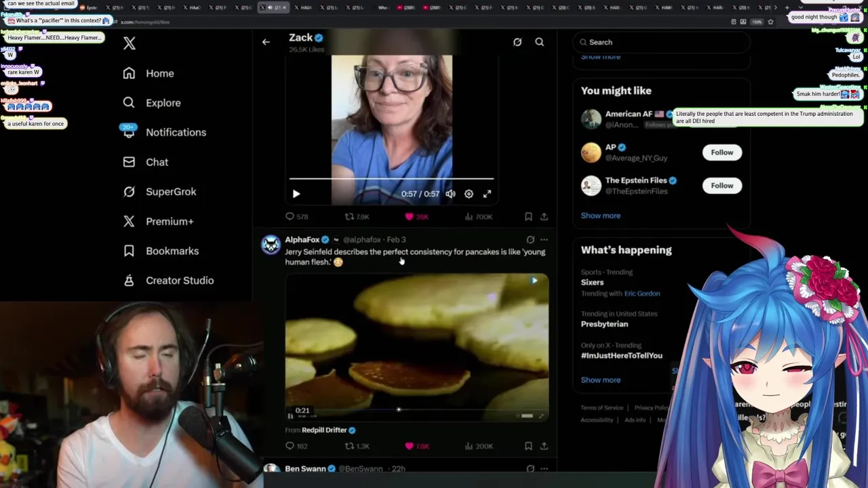Viewport: 868px width, 488px height.
Task: Open Creator Studio
Action: [x=168, y=281]
